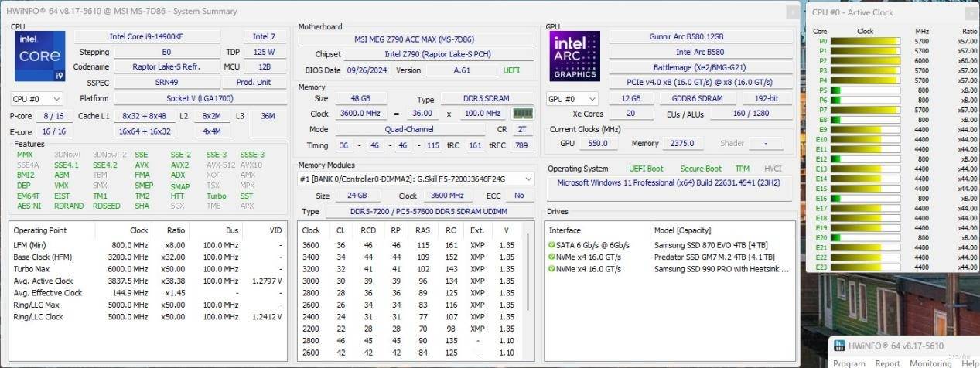Click the MSI MEG Z790 ACE MAX field
This screenshot has height=368, width=980.
tap(415, 39)
